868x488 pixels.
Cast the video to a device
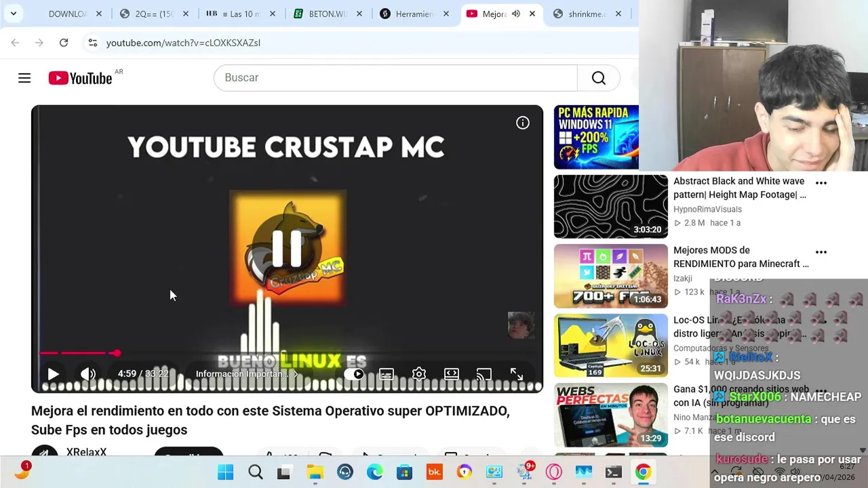[484, 374]
